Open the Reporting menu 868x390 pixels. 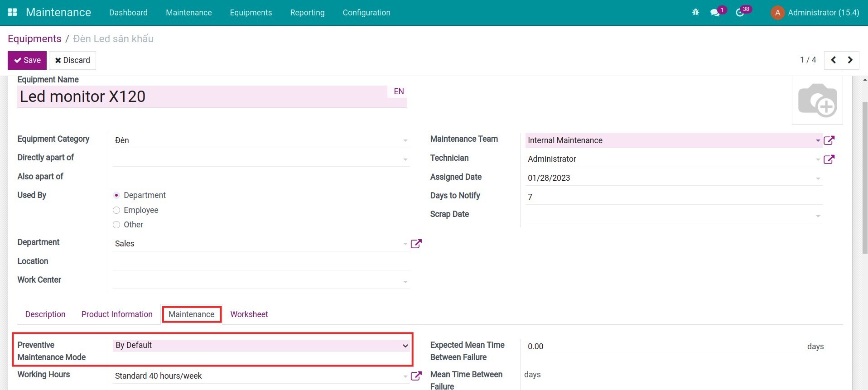click(x=307, y=13)
